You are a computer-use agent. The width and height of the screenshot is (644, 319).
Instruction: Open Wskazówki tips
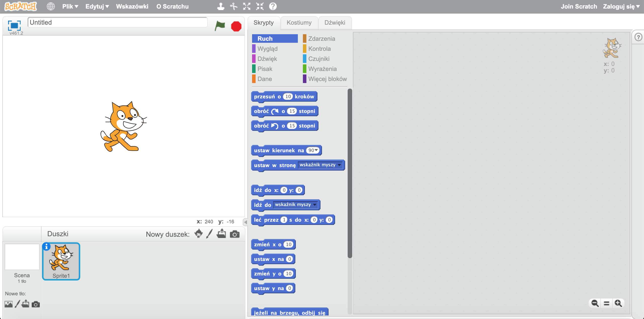(x=132, y=7)
